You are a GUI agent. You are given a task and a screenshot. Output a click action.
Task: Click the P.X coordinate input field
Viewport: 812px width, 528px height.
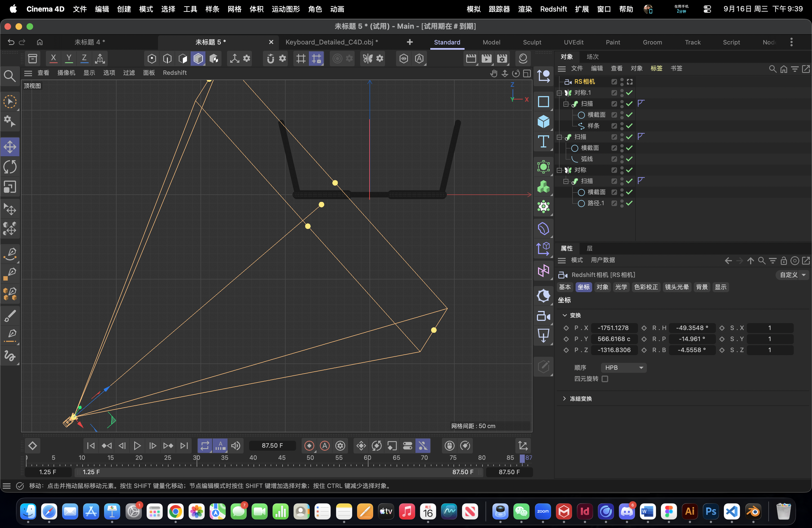(614, 328)
